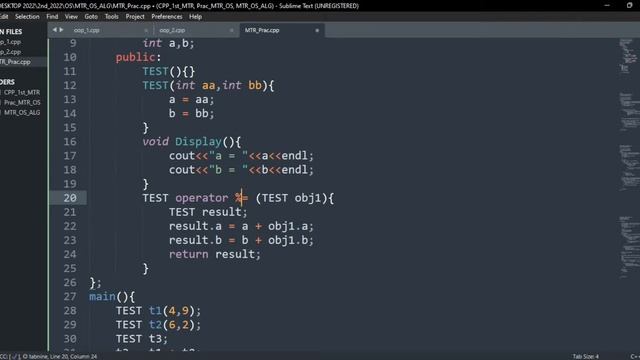Click the "a = " string on line 17
The width and height of the screenshot is (640, 360).
pyautogui.click(x=228, y=156)
